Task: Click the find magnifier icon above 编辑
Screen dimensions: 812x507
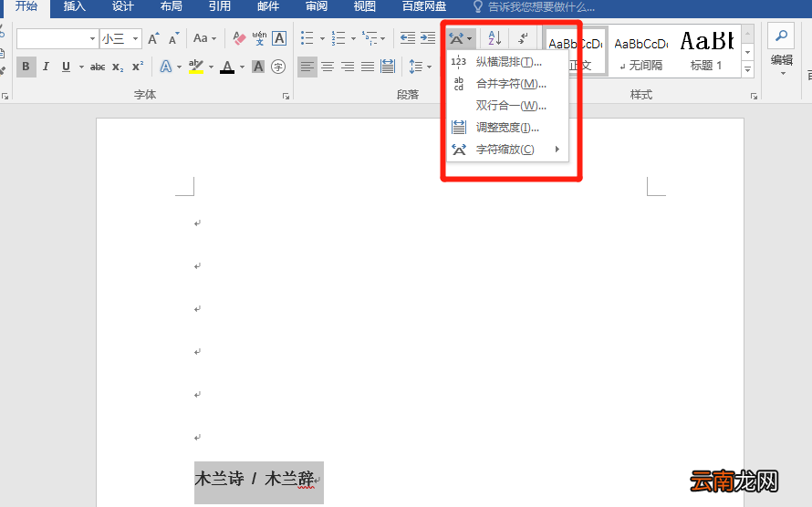Action: click(782, 36)
